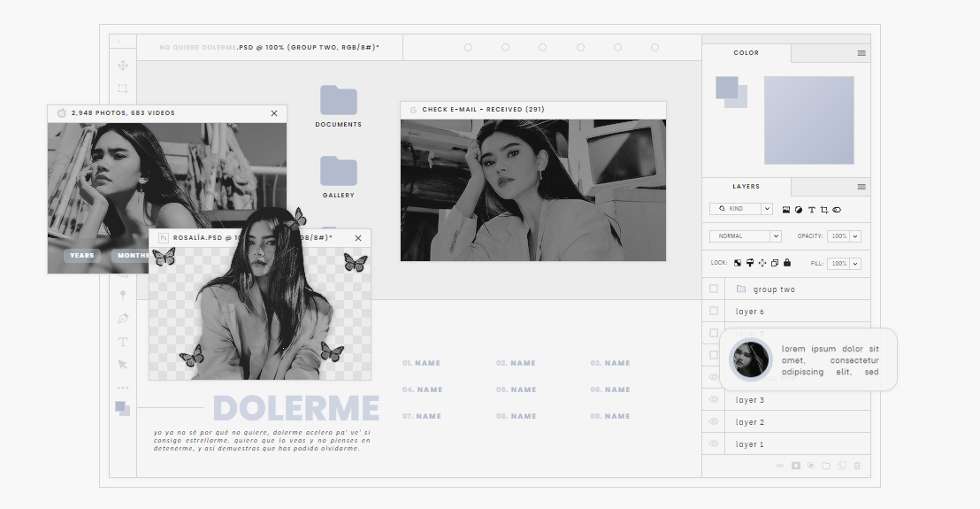The height and width of the screenshot is (509, 980).
Task: Select the Move tool in the toolbar
Action: (122, 66)
